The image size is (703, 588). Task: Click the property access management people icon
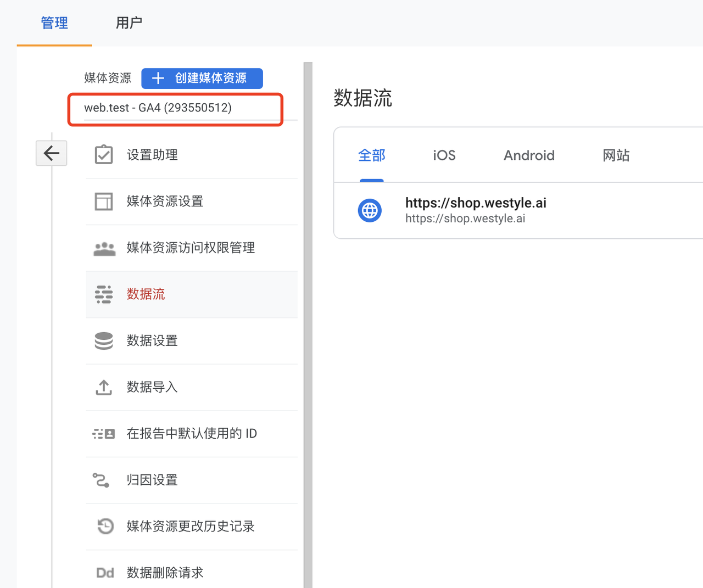tap(104, 249)
